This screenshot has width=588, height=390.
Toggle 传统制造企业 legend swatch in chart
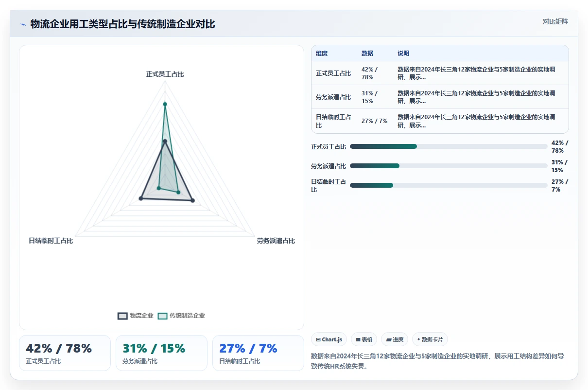point(163,316)
